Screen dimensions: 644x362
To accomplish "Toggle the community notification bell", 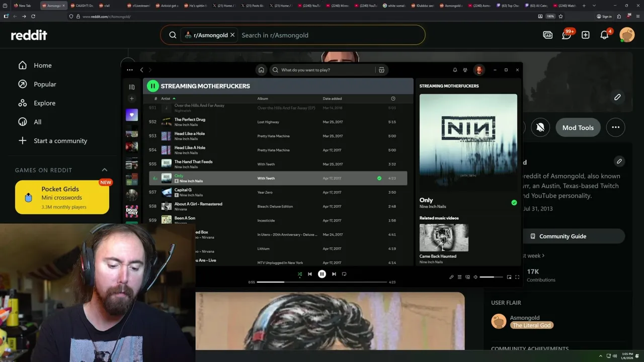I will click(540, 128).
